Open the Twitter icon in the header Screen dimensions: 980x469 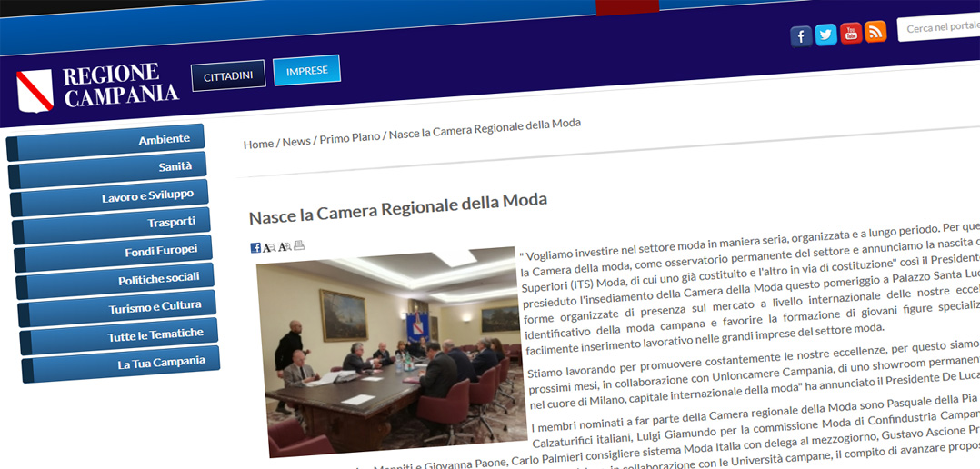click(826, 35)
